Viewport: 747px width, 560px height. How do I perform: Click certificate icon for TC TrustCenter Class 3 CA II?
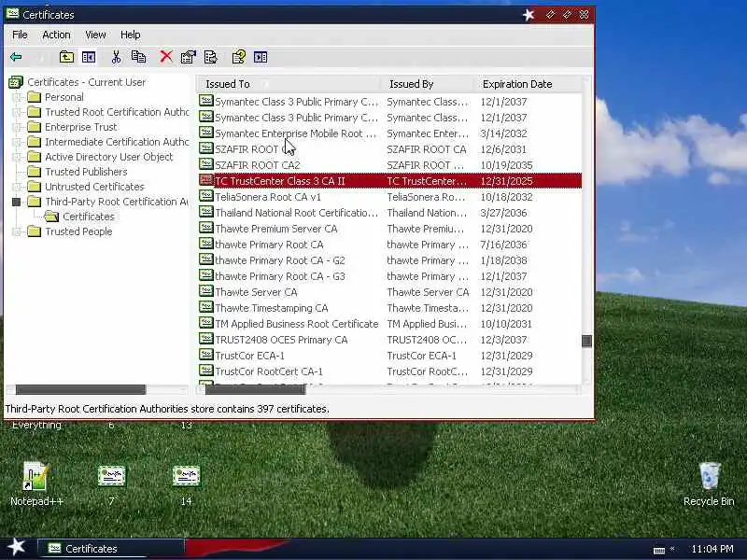(x=205, y=180)
